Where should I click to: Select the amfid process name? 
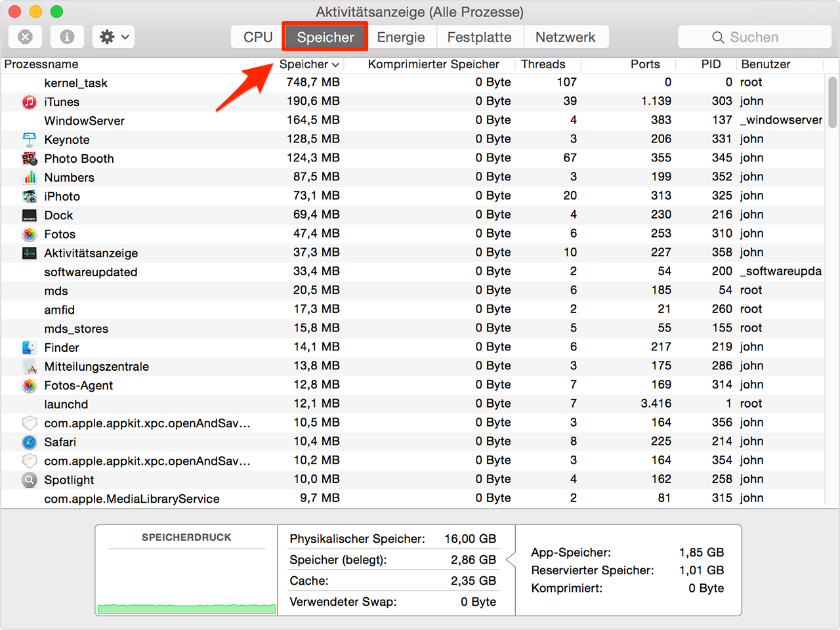pyautogui.click(x=59, y=310)
